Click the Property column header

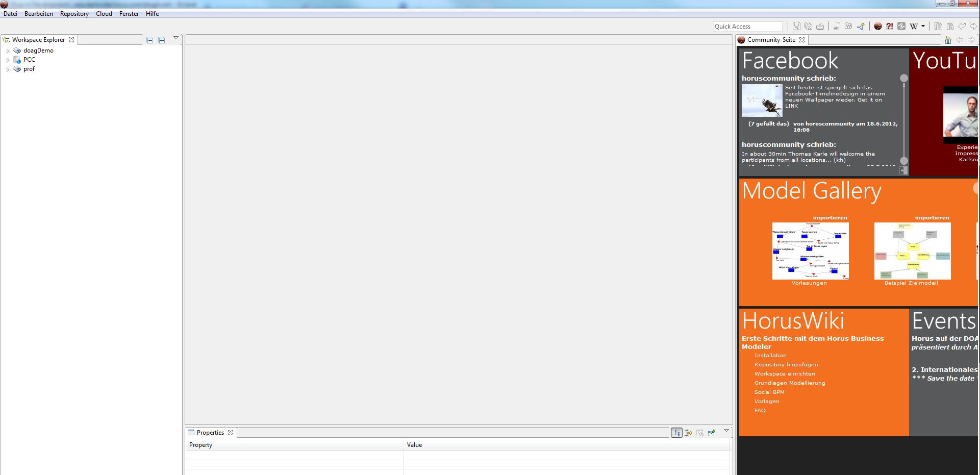(x=294, y=445)
